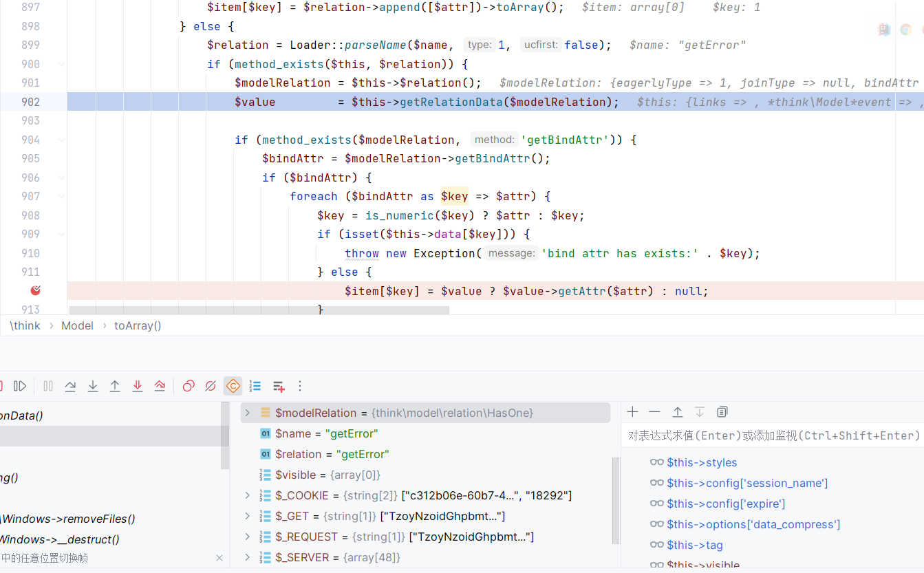Click the red Force Step Into icon
Image resolution: width=924 pixels, height=573 pixels.
coord(138,386)
